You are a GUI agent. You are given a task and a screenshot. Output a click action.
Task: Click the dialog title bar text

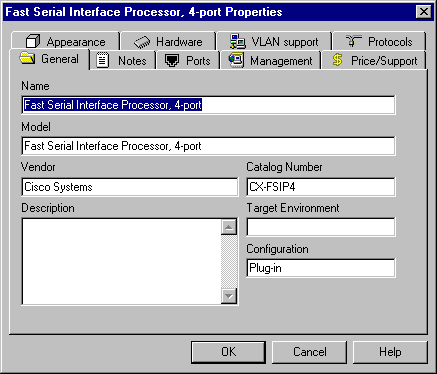144,12
